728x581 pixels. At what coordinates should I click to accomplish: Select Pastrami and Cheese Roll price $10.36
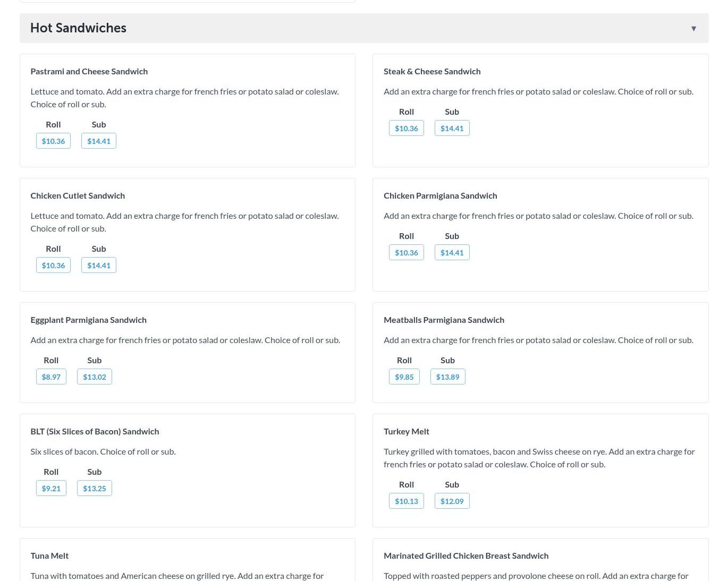point(53,141)
